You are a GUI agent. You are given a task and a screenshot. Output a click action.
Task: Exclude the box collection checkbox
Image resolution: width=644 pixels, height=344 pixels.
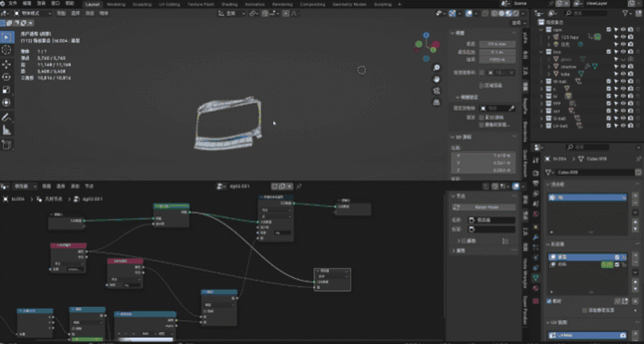pyautogui.click(x=609, y=51)
